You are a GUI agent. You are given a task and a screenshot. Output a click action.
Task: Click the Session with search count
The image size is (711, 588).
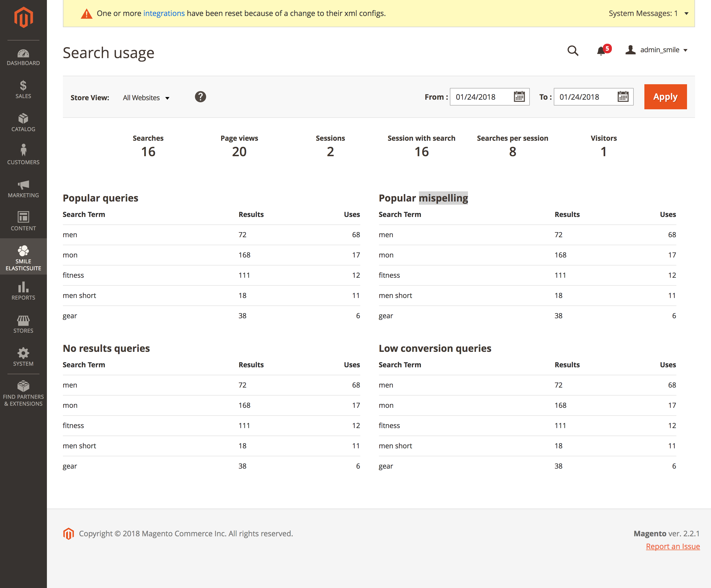coord(422,152)
